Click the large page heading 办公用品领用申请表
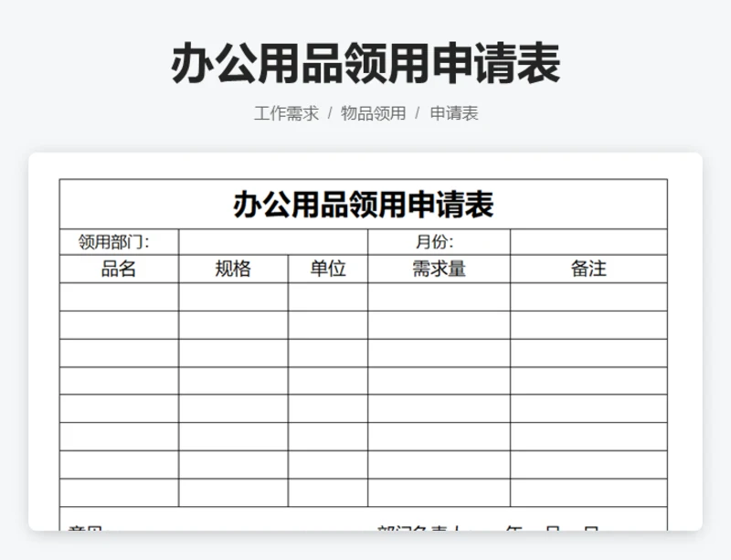This screenshot has height=560, width=731. (x=365, y=63)
